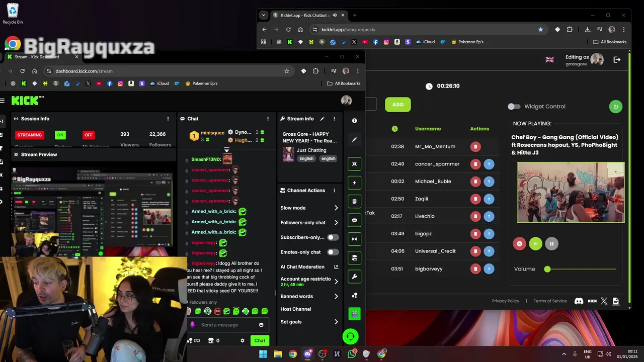Open the Discord link in Kicklet footer
This screenshot has width=644, height=362.
tap(579, 301)
